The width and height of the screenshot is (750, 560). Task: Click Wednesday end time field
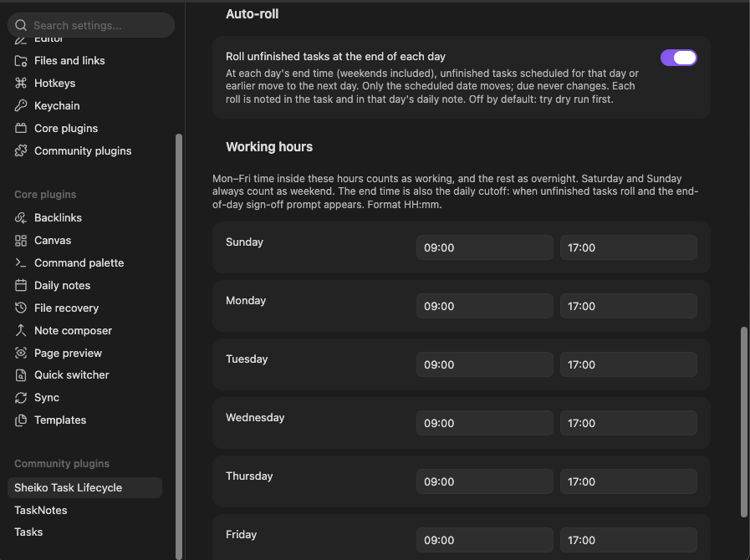(629, 423)
